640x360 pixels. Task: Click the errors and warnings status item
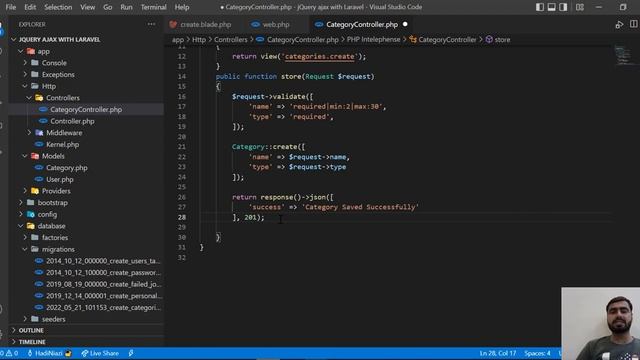point(10,353)
